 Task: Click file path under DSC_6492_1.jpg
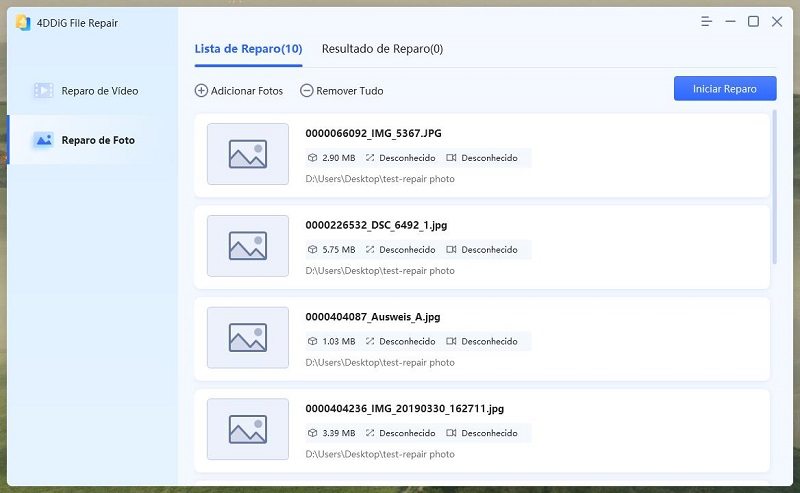tap(380, 271)
